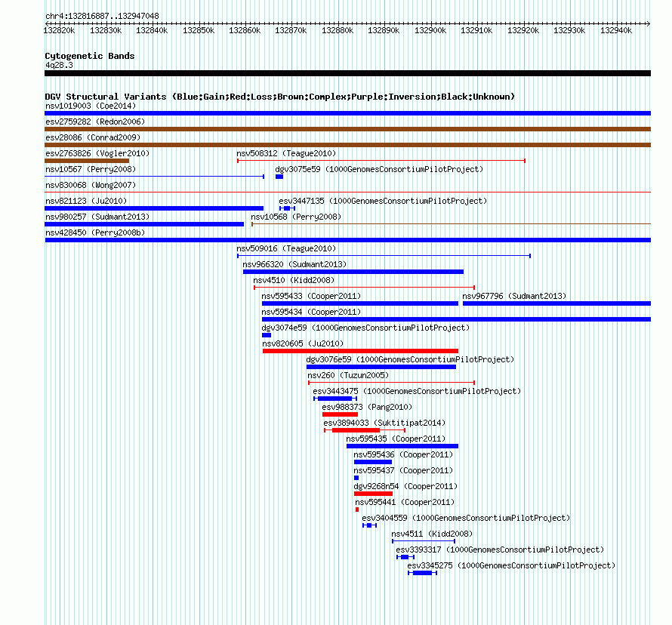Click the esv988373 red bar

click(340, 414)
